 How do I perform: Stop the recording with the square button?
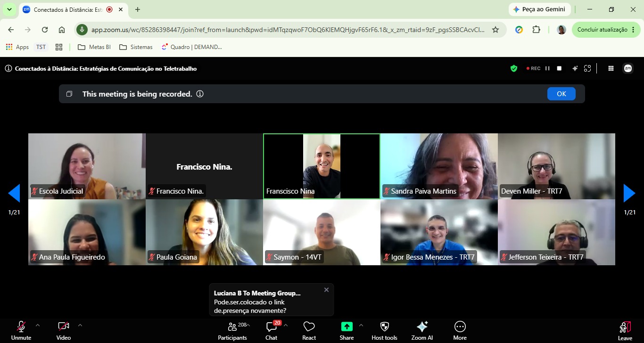[559, 68]
